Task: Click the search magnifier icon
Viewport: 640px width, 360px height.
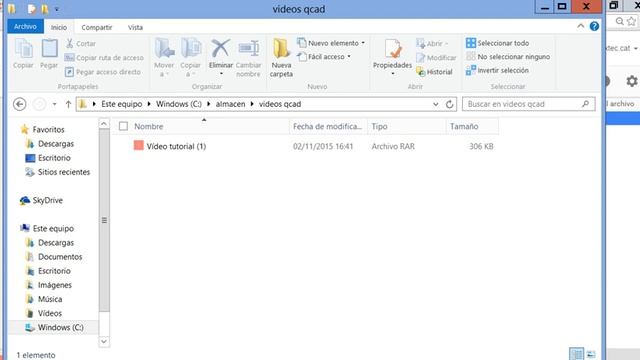Action: point(585,104)
